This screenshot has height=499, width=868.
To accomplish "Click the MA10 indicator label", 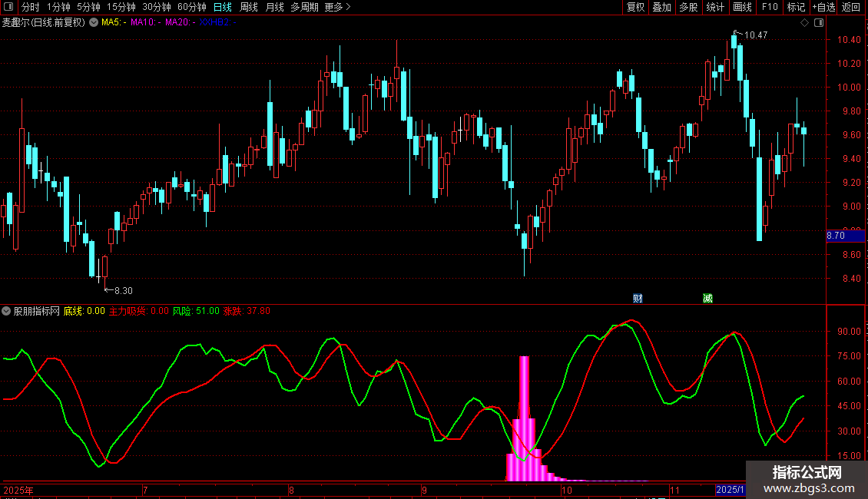I will (146, 22).
